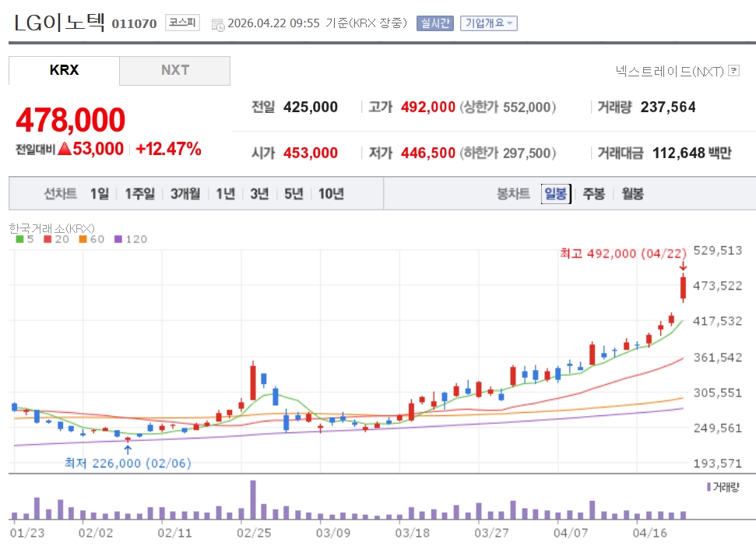Click the red up-triangle next to 53,000
Screen dimensions: 756x557
(x=64, y=149)
